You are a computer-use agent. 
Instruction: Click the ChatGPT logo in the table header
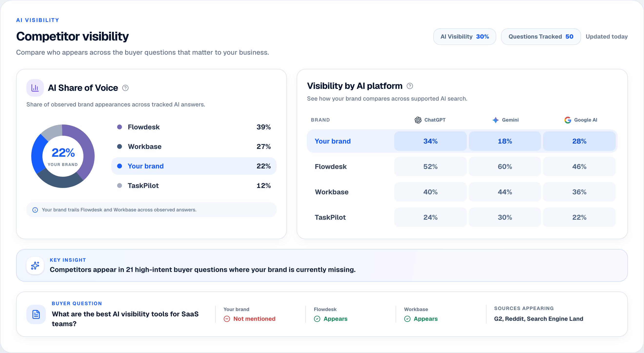click(418, 120)
